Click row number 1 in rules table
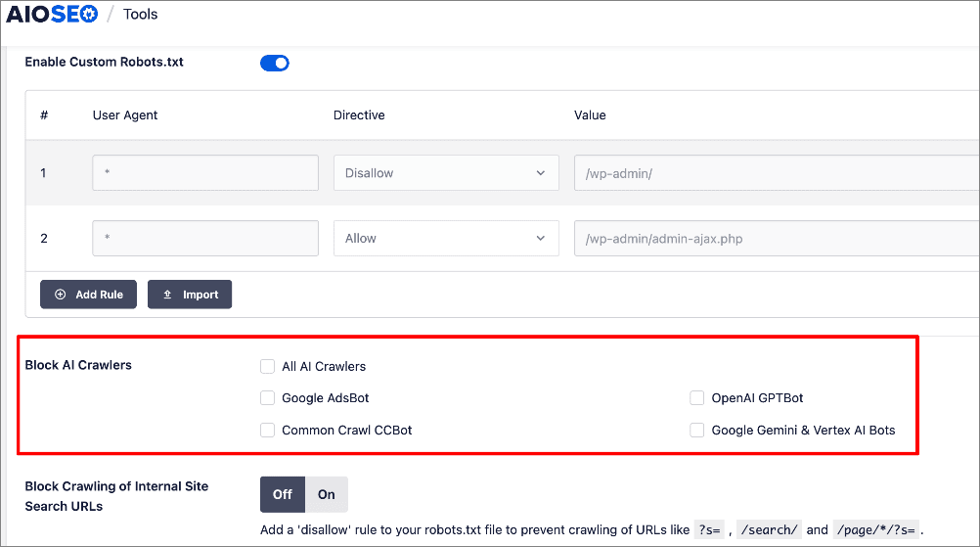980x547 pixels. tap(43, 173)
